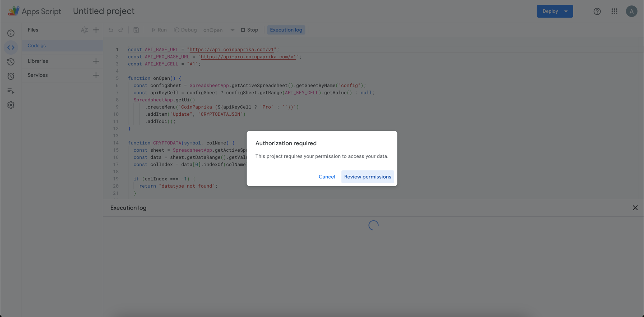644x317 pixels.
Task: Open the Executions list icon
Action: tap(11, 91)
